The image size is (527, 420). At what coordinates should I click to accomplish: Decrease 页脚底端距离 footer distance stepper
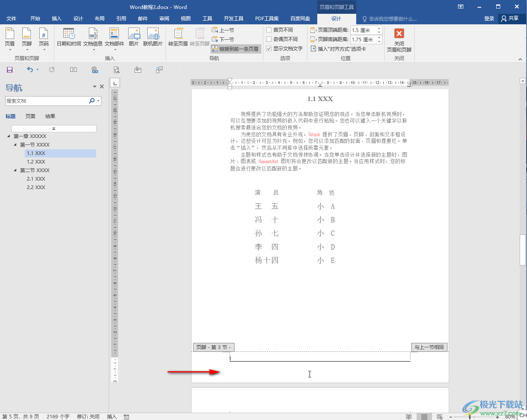(x=379, y=41)
